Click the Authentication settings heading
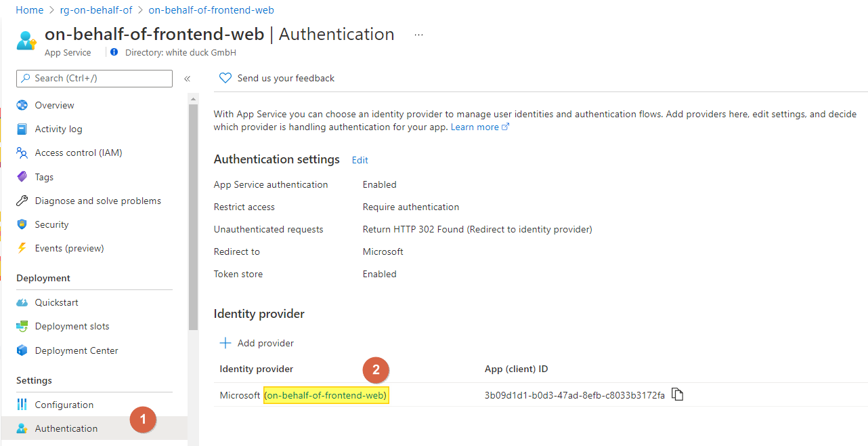Image resolution: width=868 pixels, height=446 pixels. 277,159
